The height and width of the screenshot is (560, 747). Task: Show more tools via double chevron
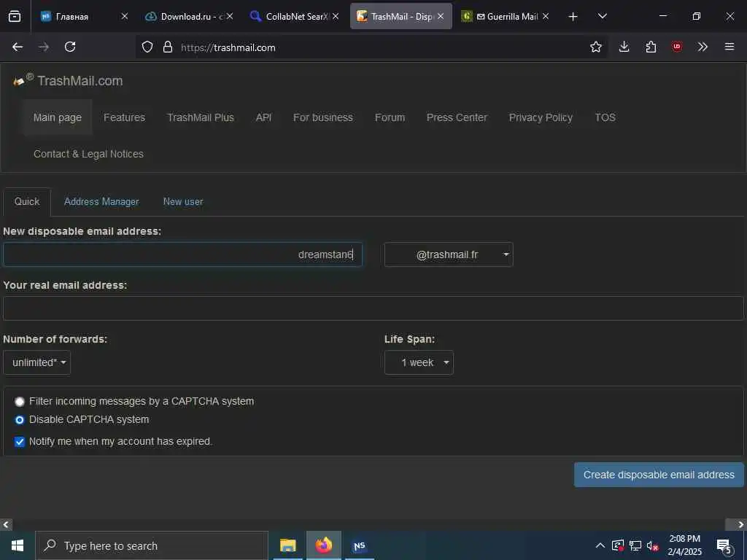[x=703, y=47]
